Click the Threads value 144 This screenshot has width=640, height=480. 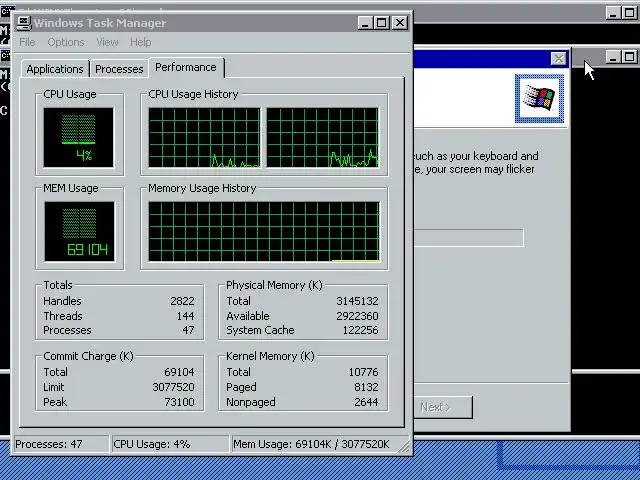click(x=185, y=316)
